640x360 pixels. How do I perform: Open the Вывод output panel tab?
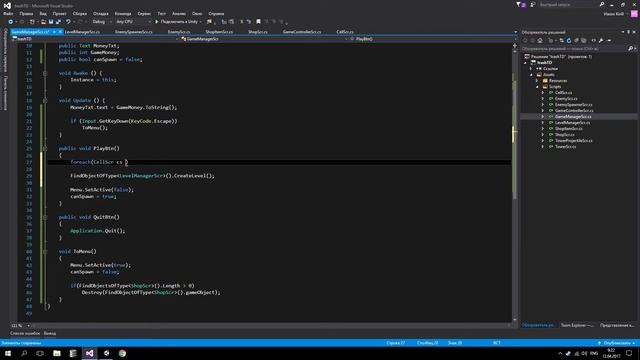50,333
